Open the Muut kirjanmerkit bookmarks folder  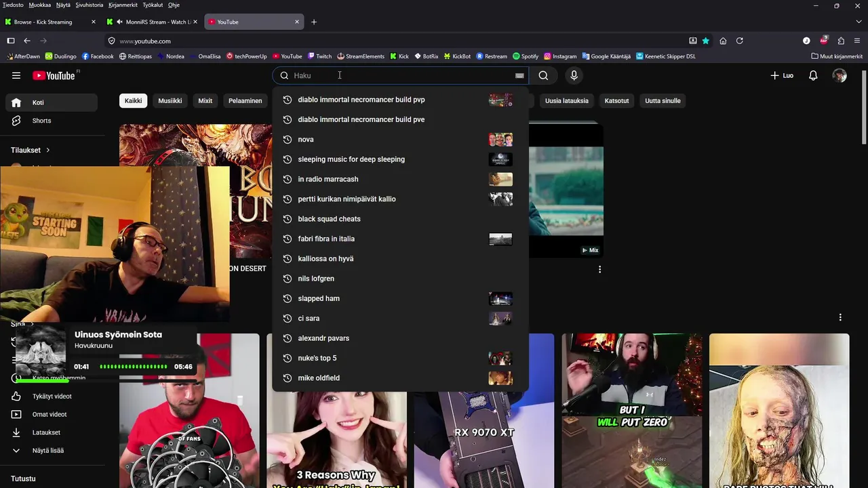tap(837, 56)
